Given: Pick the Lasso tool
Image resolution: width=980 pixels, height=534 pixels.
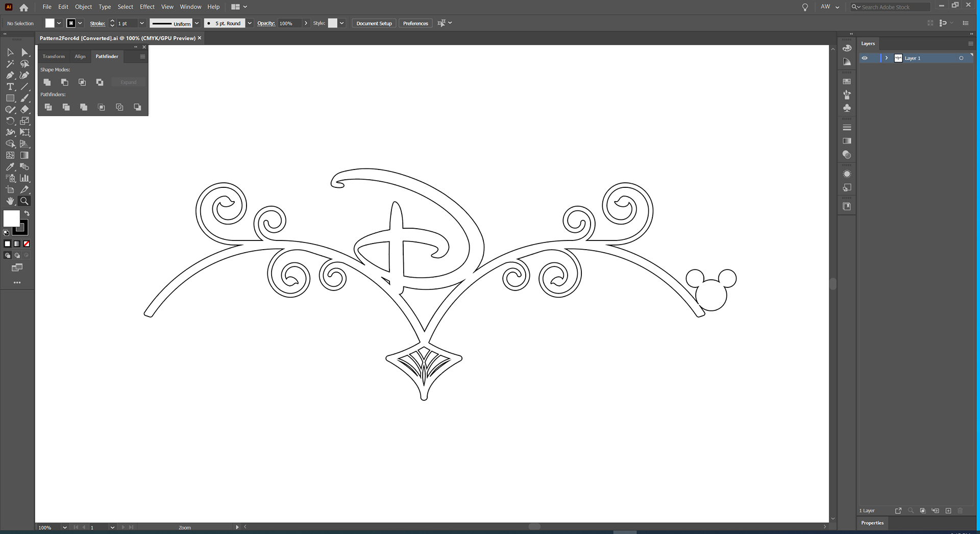Looking at the screenshot, I should [x=24, y=64].
